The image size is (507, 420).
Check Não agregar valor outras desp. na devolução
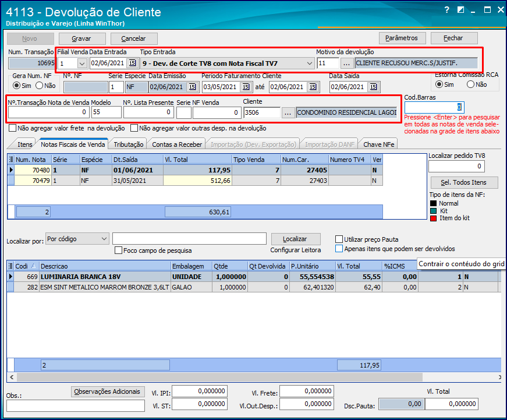[x=134, y=128]
